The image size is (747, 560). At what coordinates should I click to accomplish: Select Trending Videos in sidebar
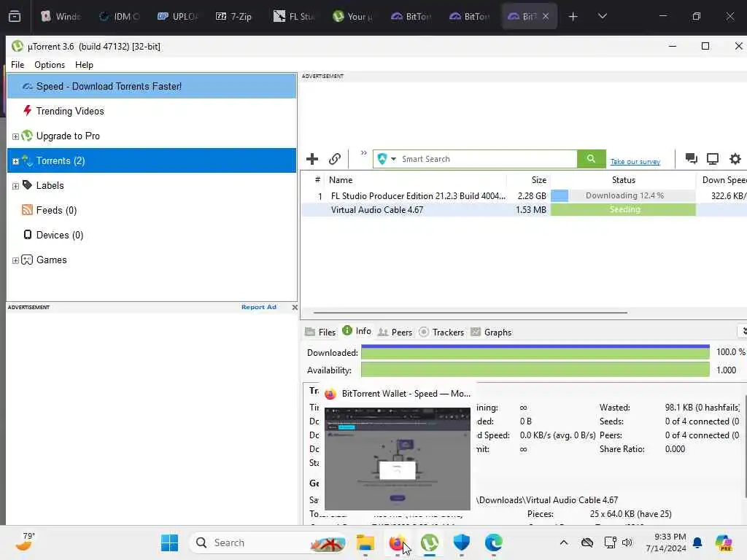[x=152, y=111]
